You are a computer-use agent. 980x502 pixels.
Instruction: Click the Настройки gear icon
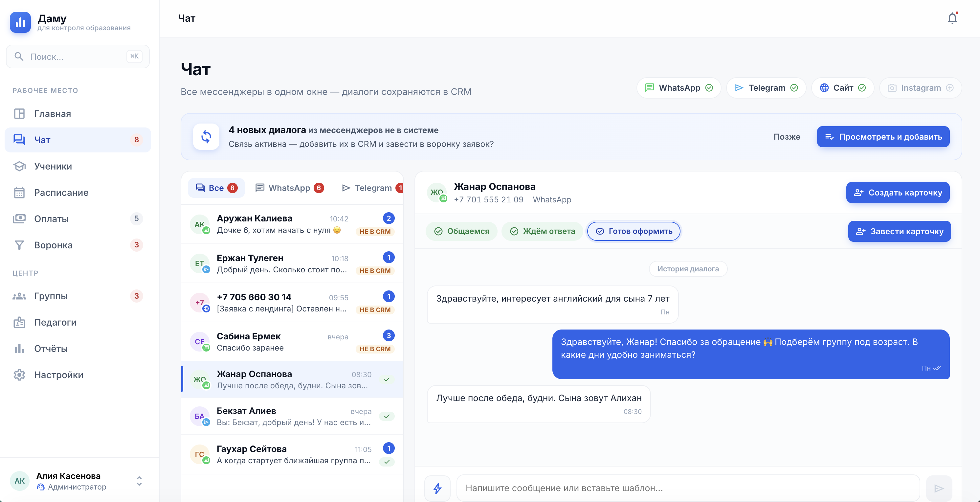19,375
